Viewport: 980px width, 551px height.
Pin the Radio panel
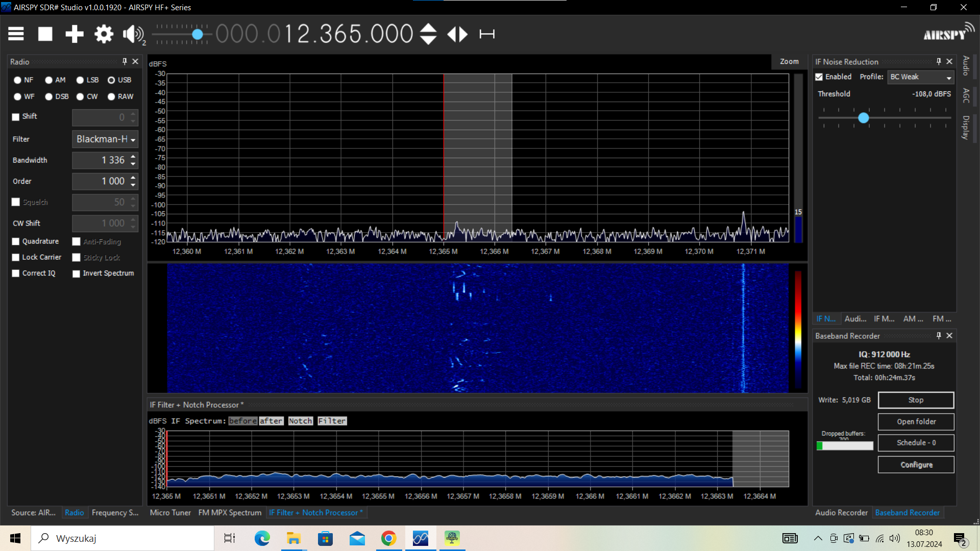pos(125,61)
